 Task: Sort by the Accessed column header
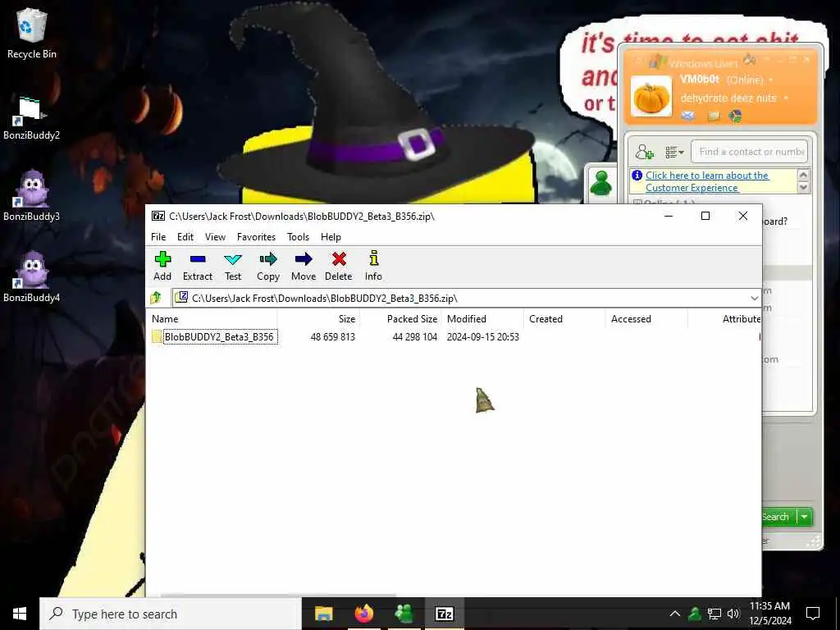tap(646, 319)
